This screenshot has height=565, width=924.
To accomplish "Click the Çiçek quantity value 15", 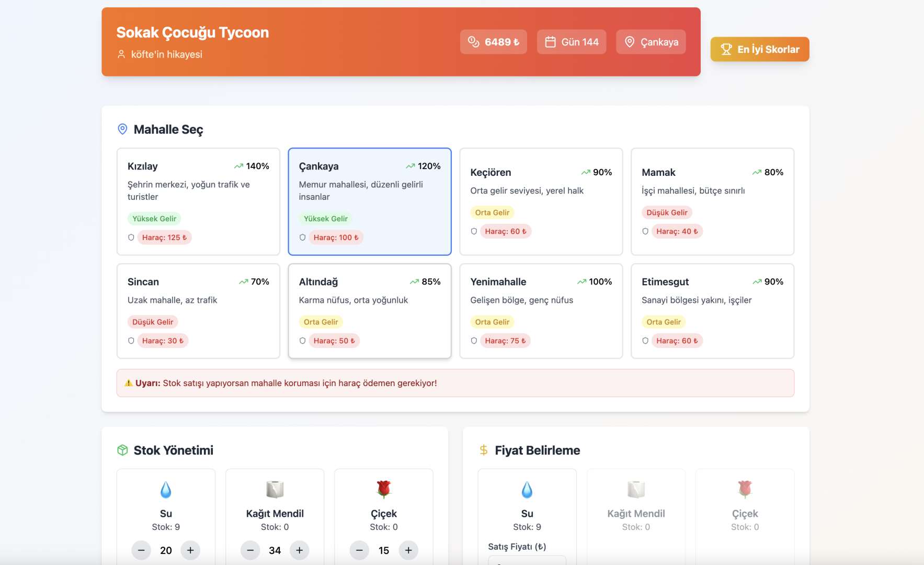I will [384, 550].
